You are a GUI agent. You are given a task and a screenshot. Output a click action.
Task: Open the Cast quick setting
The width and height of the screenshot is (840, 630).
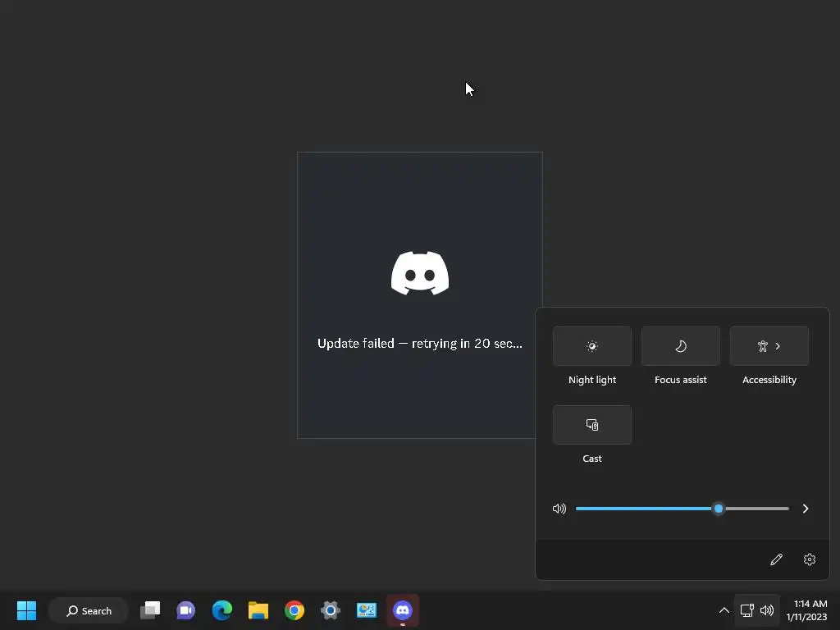(592, 425)
